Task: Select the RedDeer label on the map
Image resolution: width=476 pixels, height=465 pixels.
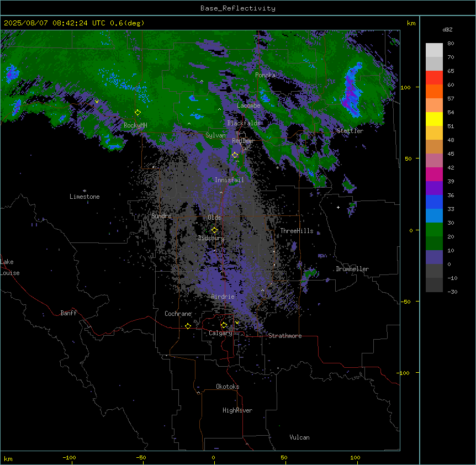Action: [x=243, y=141]
